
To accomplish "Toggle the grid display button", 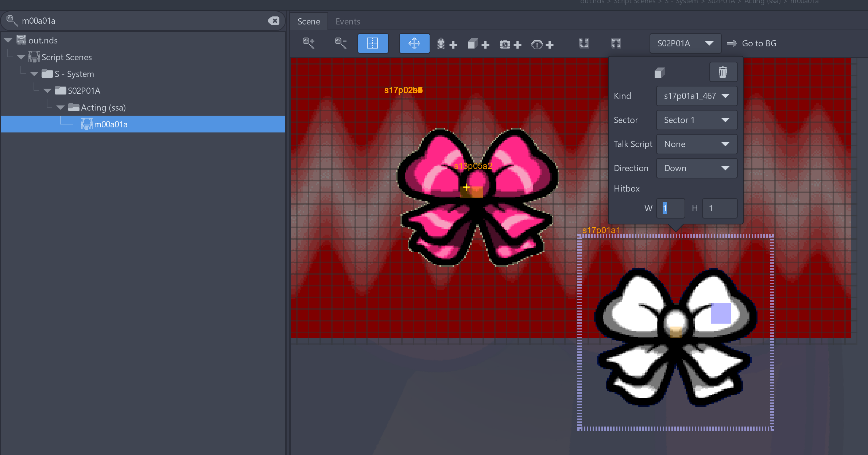I will 373,43.
